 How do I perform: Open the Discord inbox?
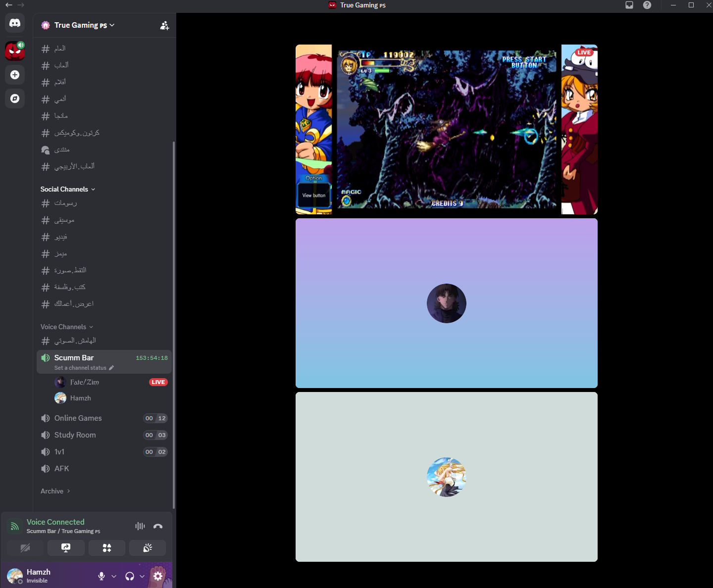click(629, 5)
